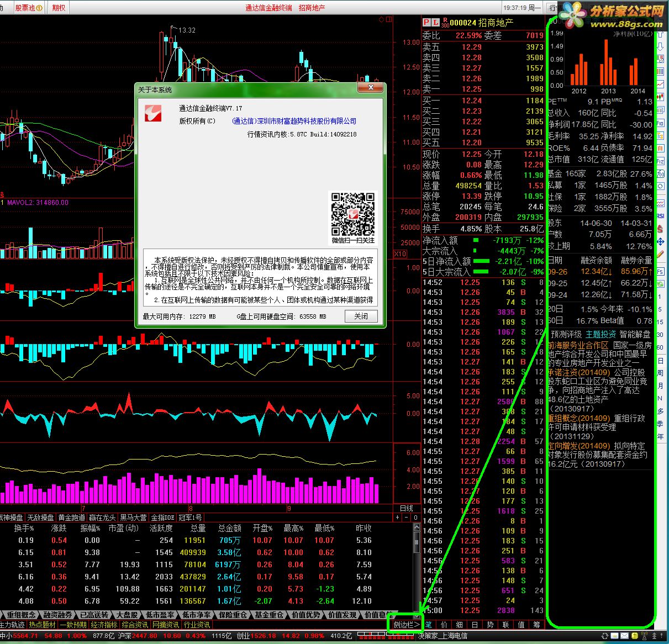Select the 金指DDE indicator tab

click(163, 518)
